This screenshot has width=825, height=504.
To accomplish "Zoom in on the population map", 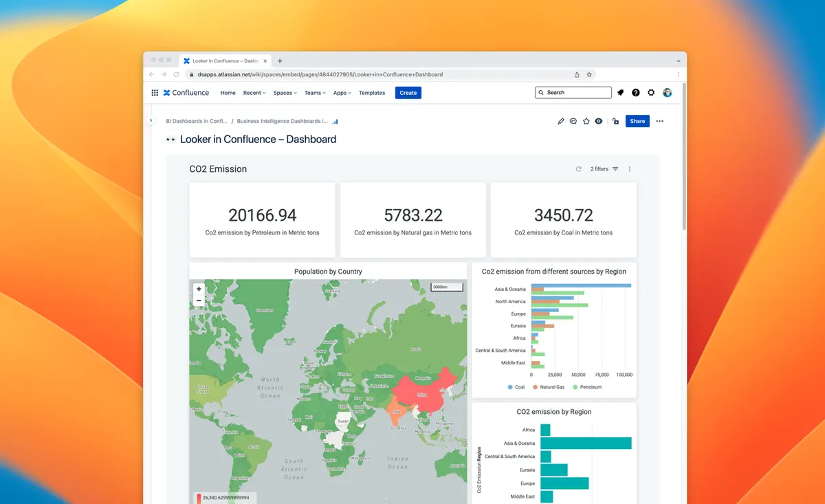I will pyautogui.click(x=199, y=289).
